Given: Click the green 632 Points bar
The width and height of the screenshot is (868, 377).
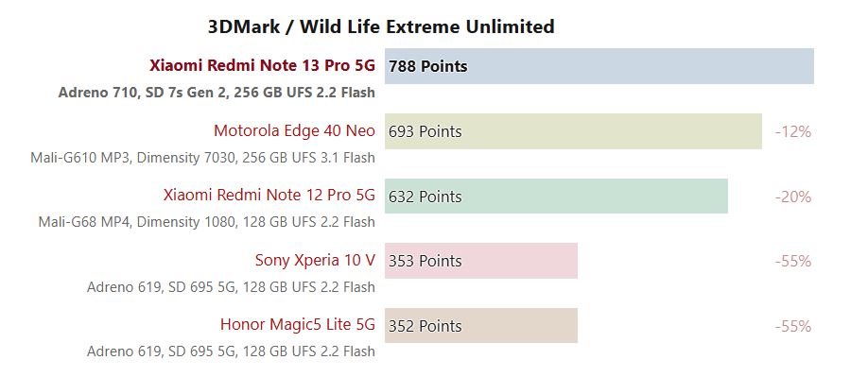Looking at the screenshot, I should point(556,197).
